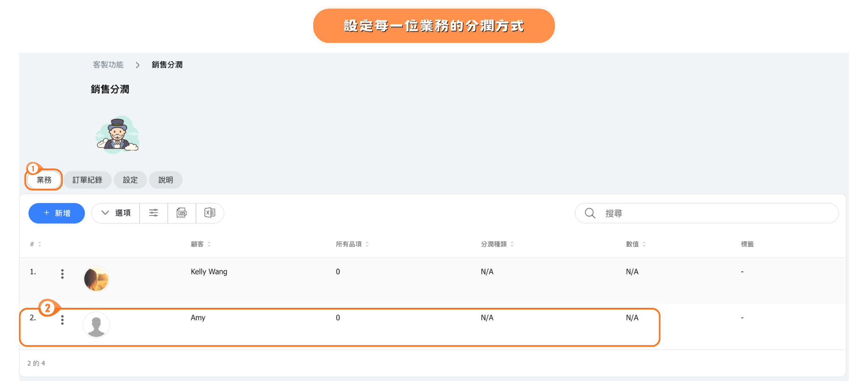Expand the 選項 options dropdown

tap(116, 213)
